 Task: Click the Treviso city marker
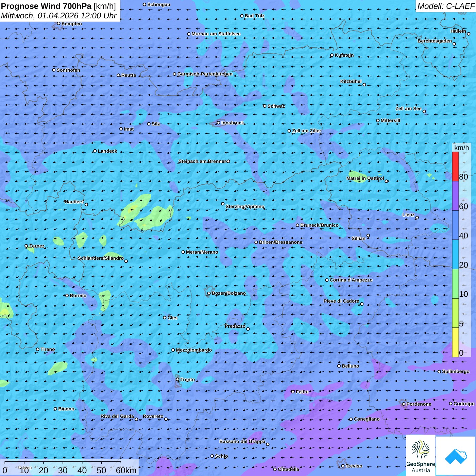tap(343, 466)
